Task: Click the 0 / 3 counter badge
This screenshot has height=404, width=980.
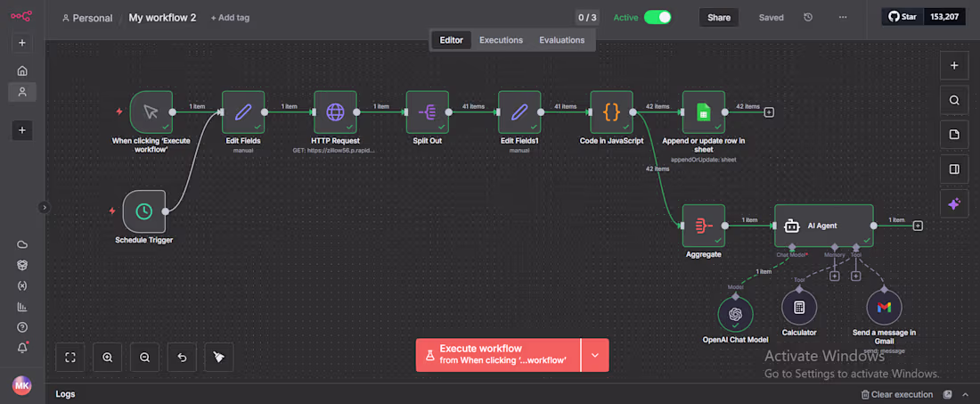Action: point(587,18)
